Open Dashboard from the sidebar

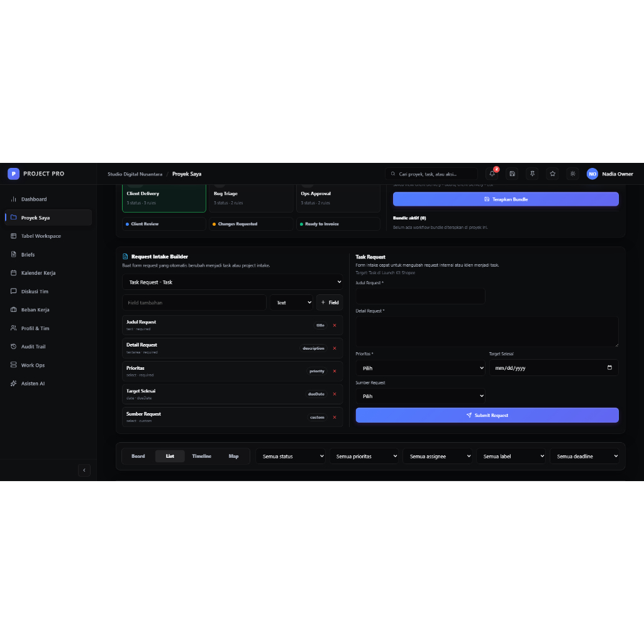tap(48, 199)
